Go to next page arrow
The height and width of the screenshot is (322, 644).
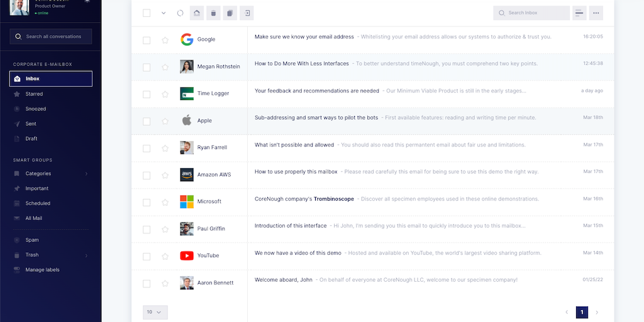pyautogui.click(x=597, y=312)
